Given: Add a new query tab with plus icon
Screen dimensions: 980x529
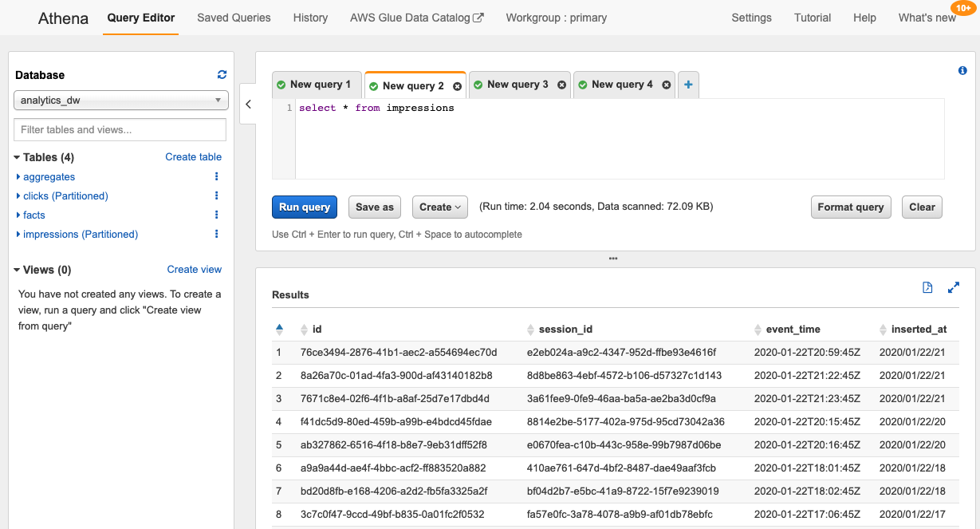Looking at the screenshot, I should (687, 84).
